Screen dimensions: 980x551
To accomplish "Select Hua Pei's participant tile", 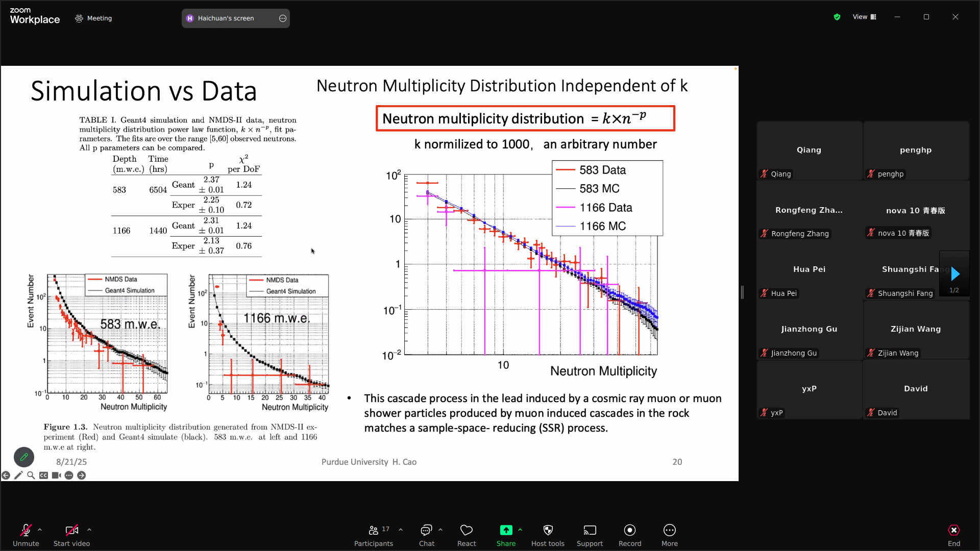I will point(810,270).
